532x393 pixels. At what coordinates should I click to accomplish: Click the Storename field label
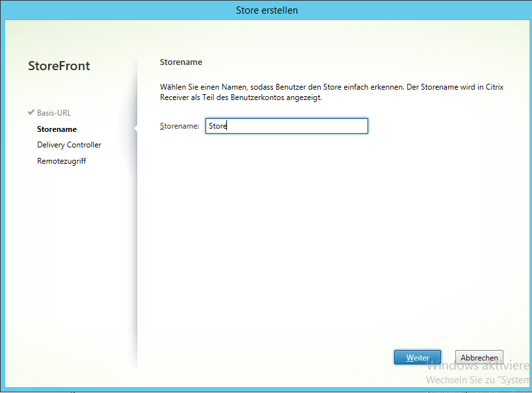point(180,126)
